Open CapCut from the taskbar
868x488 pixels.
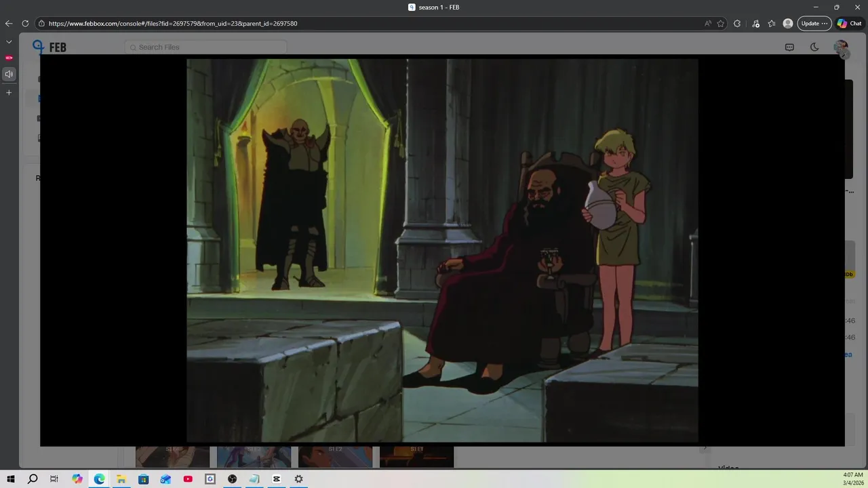coord(277,479)
